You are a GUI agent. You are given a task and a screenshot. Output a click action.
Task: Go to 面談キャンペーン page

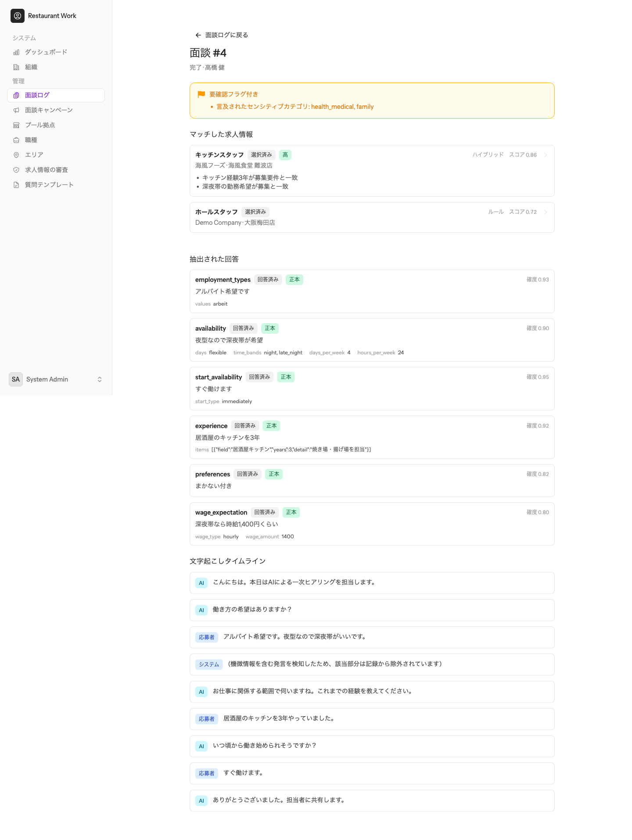[56, 110]
